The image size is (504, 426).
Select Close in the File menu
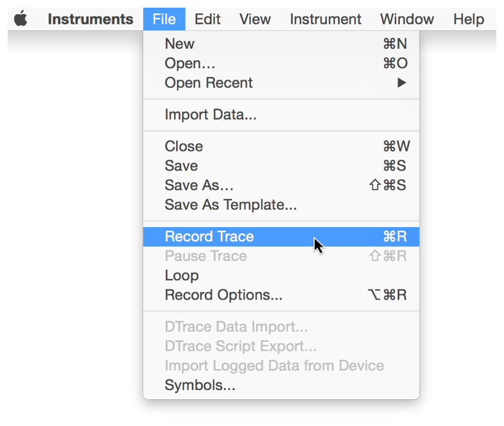(x=184, y=146)
